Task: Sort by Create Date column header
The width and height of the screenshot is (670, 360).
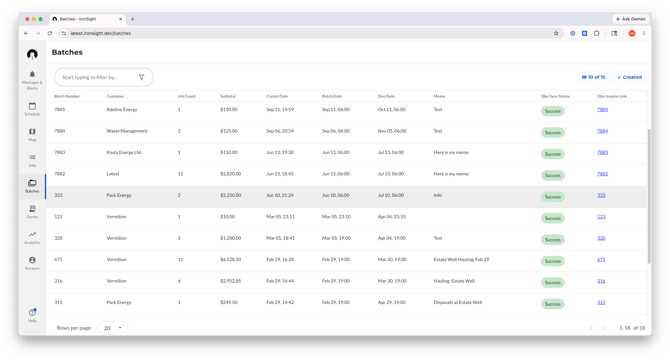Action: click(277, 97)
